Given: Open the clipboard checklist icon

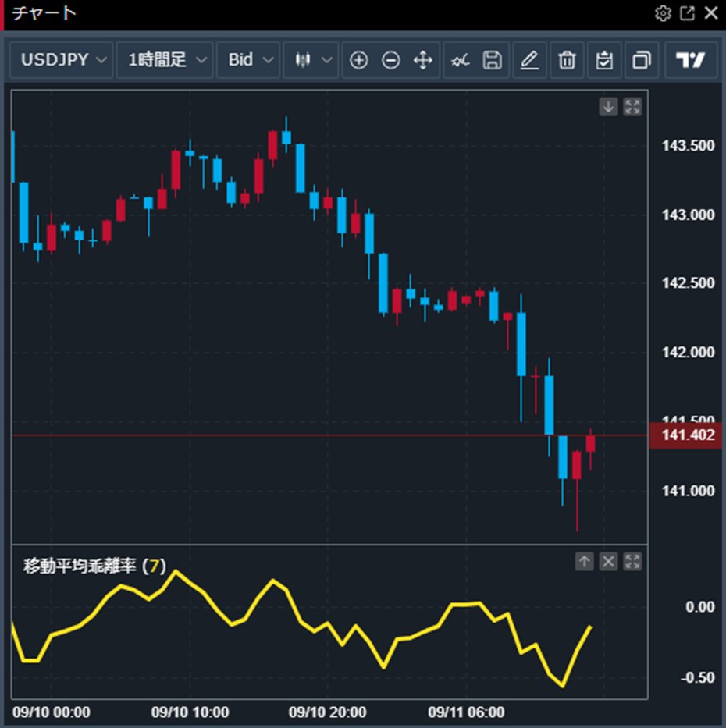Looking at the screenshot, I should click(604, 60).
